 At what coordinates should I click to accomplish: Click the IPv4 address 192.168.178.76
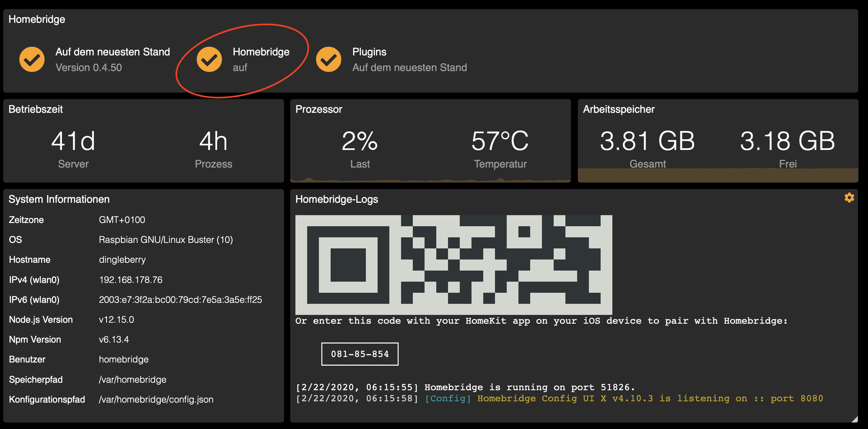130,280
